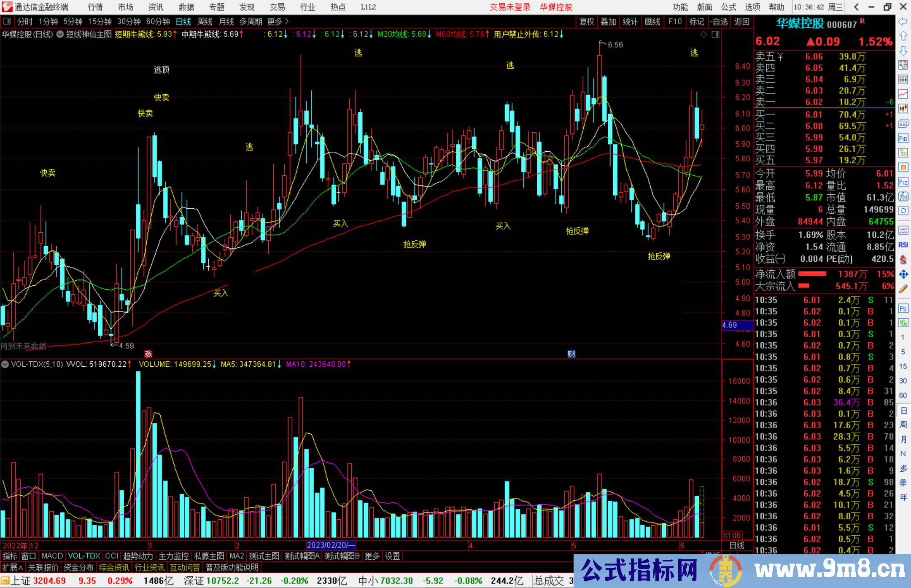Click the X100 volume scale label
This screenshot has width=911, height=588.
(x=732, y=535)
